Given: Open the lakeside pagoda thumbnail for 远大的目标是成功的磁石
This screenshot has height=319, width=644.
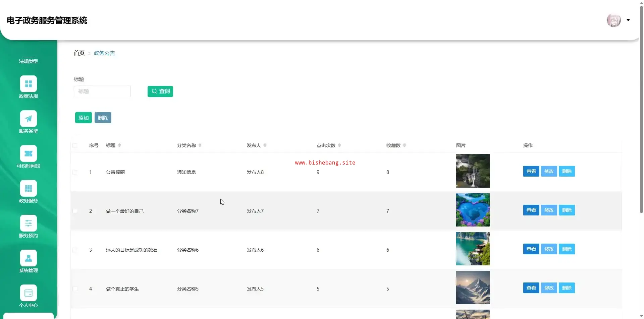Looking at the screenshot, I should click(x=473, y=249).
